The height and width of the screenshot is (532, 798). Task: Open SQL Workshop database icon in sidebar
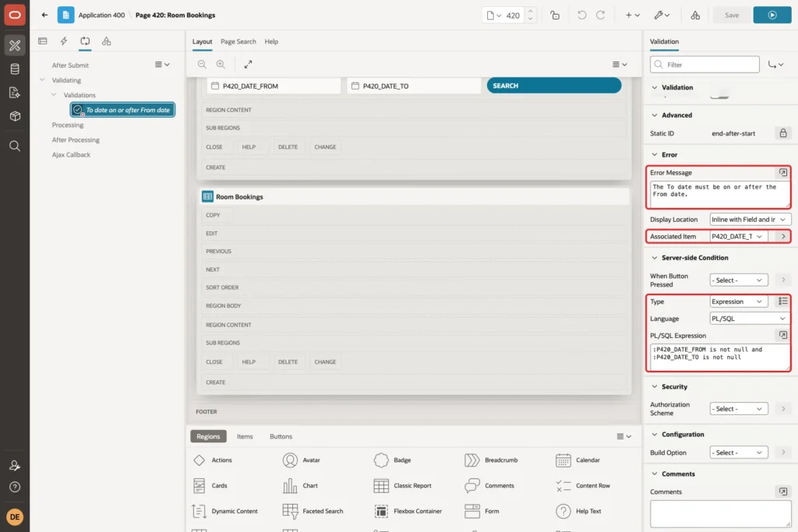click(x=15, y=69)
